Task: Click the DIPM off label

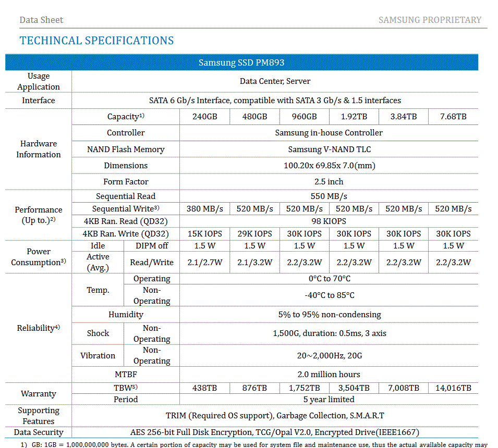Action: tap(152, 246)
